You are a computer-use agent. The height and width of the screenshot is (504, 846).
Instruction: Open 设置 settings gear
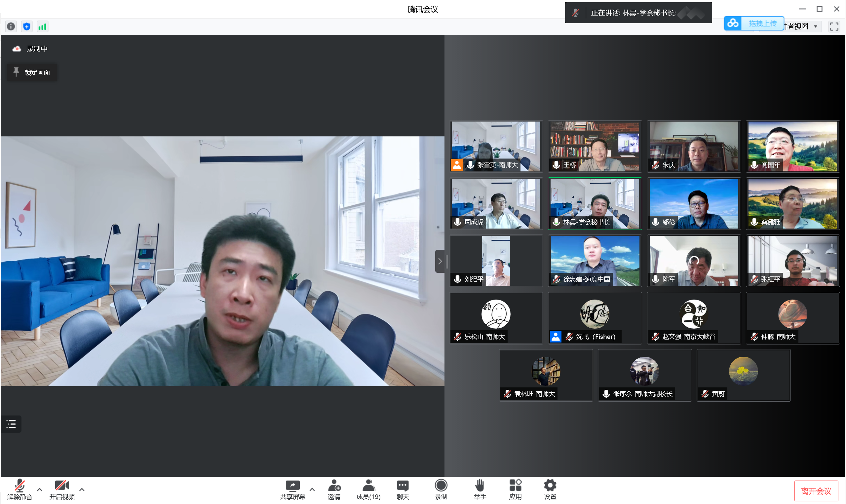tap(550, 490)
